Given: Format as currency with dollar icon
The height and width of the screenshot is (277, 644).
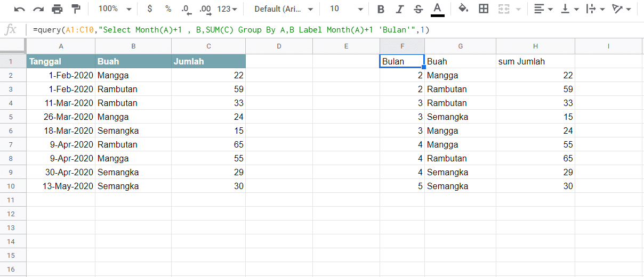Looking at the screenshot, I should (x=150, y=9).
